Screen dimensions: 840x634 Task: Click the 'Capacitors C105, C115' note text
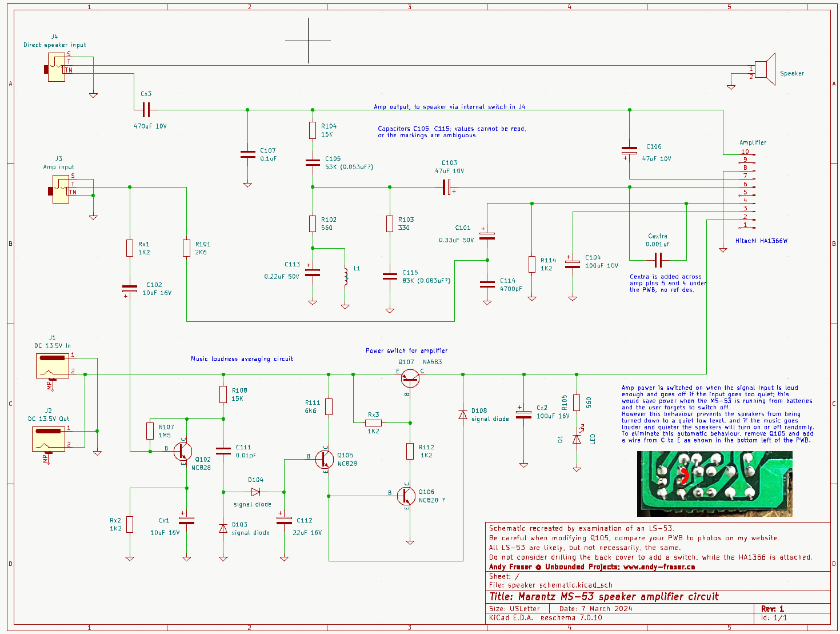click(451, 132)
